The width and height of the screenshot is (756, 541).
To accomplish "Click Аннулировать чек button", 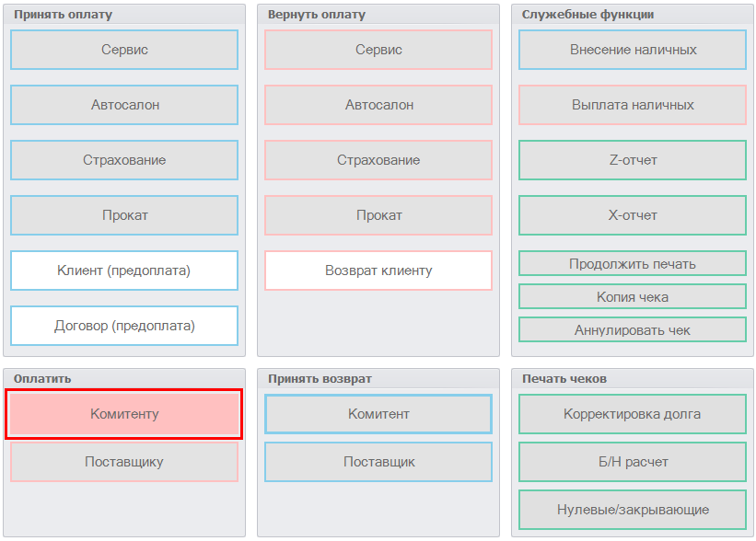I will (x=633, y=329).
